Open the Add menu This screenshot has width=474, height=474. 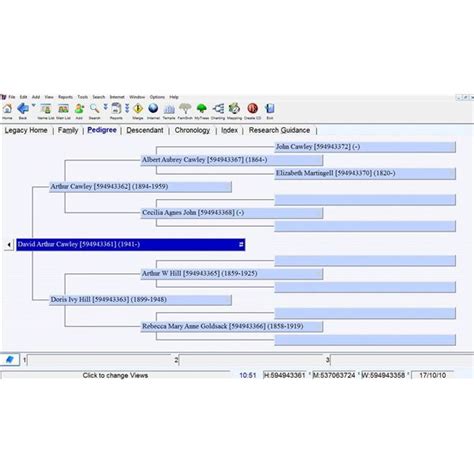pos(36,97)
